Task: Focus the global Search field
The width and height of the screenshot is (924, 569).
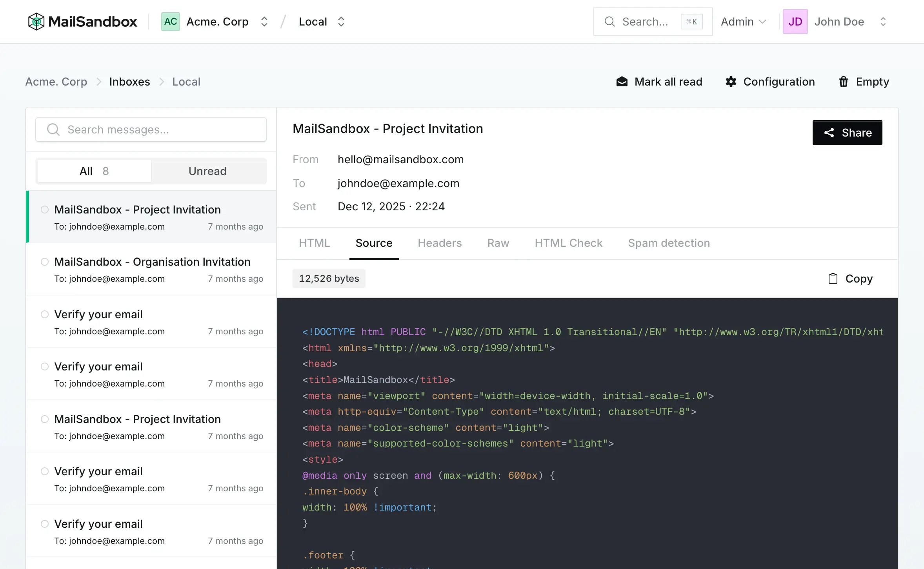Action: tap(653, 22)
